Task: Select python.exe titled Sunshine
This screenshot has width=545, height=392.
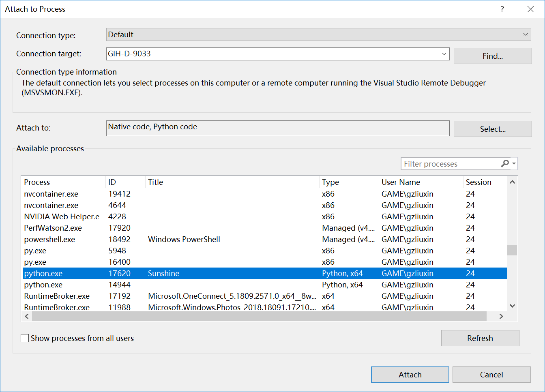Action: pyautogui.click(x=264, y=273)
